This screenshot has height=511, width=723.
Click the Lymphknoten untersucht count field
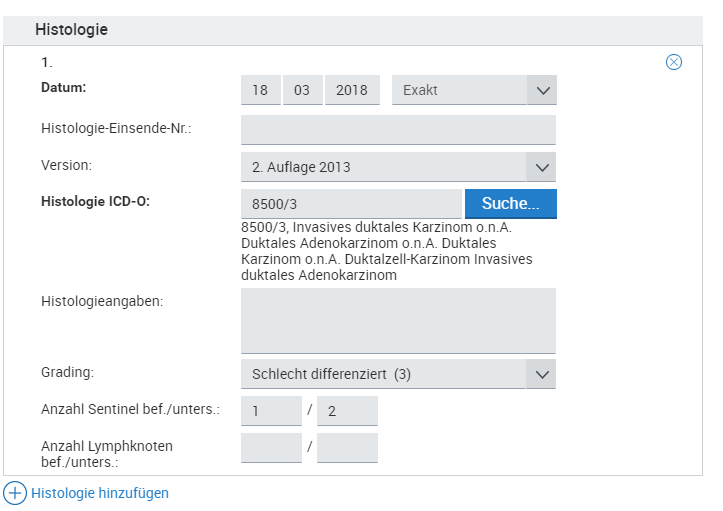click(x=347, y=447)
